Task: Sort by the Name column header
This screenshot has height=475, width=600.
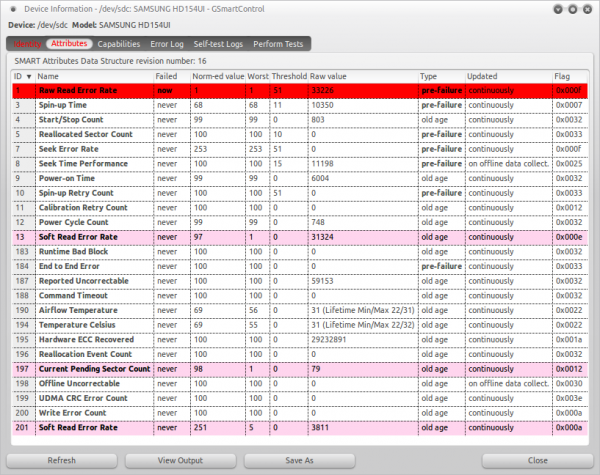Action: 94,76
